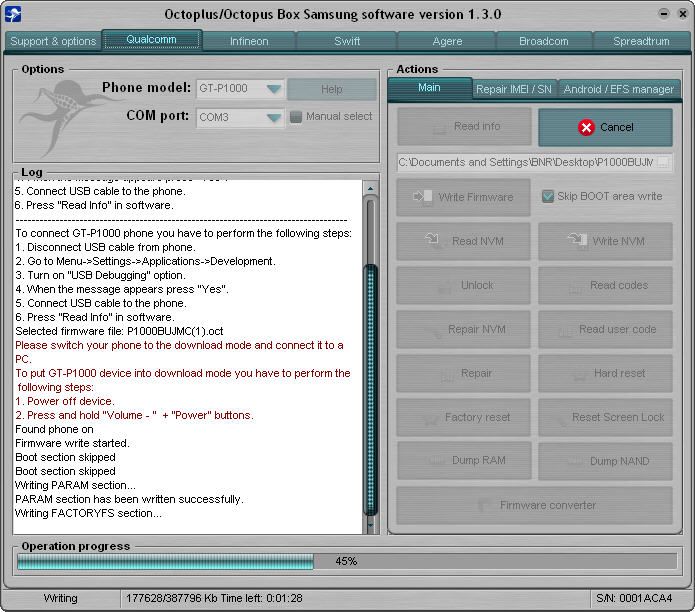Viewport: 695px width, 612px height.
Task: Click the '177628/387796 Kb Time left' status
Action: [214, 598]
